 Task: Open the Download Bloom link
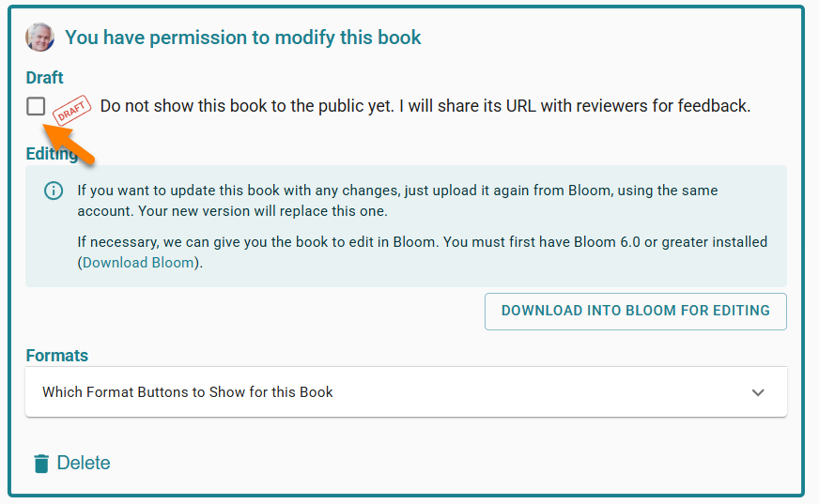[138, 263]
